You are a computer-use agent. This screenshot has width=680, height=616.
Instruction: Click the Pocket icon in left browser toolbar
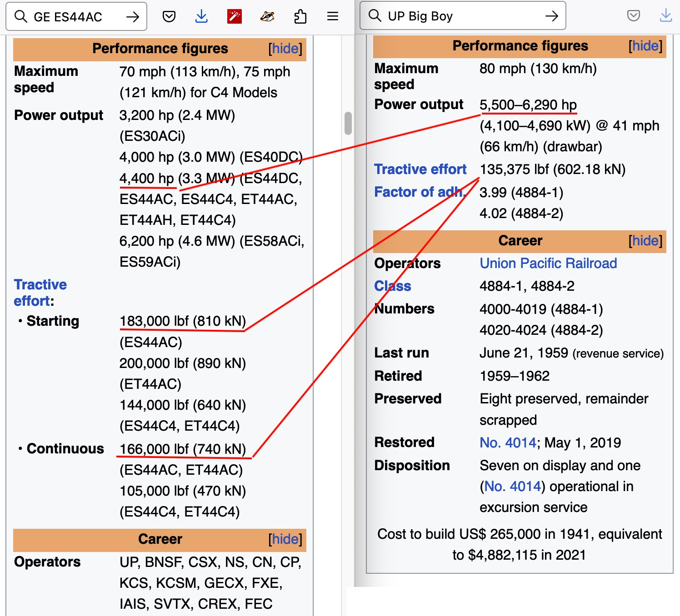(x=169, y=17)
